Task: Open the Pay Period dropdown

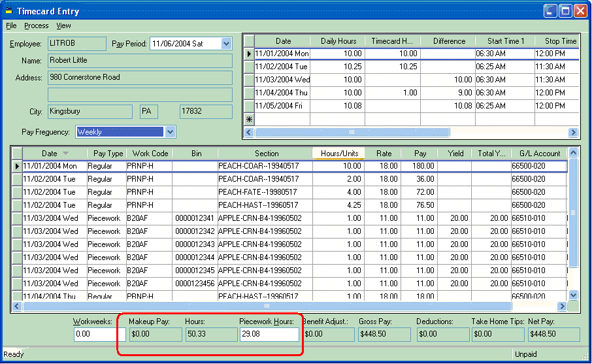Action: [x=226, y=44]
